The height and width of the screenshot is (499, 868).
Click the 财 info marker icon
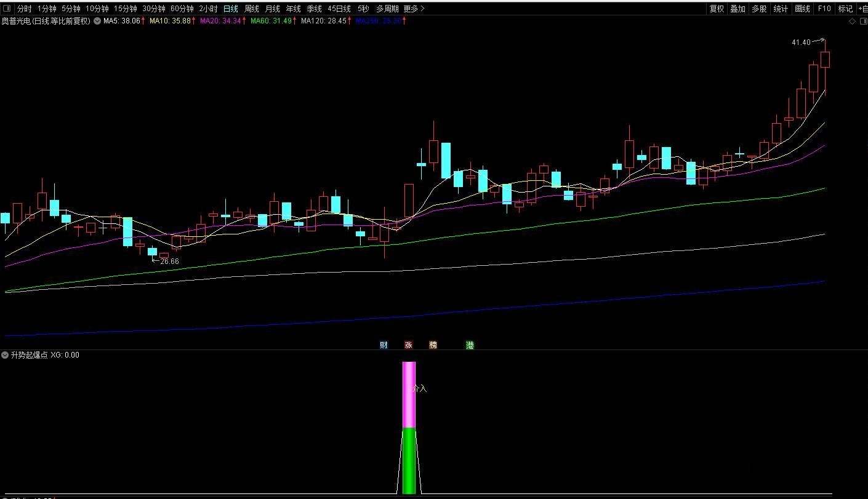384,345
